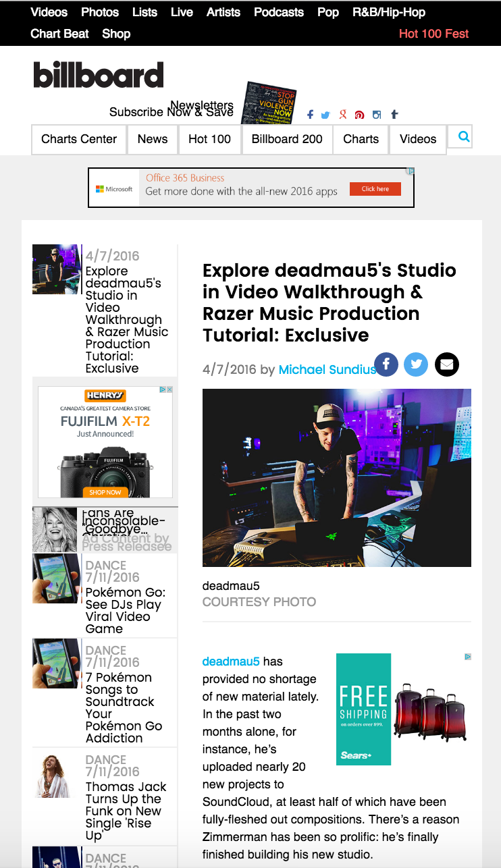Click the billboard logo
This screenshot has width=501, height=868.
(99, 75)
